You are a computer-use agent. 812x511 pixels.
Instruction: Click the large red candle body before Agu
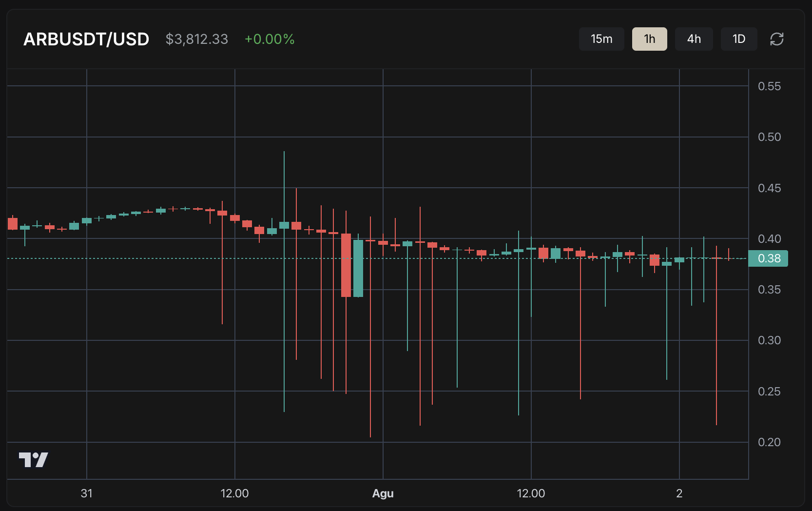click(x=346, y=265)
